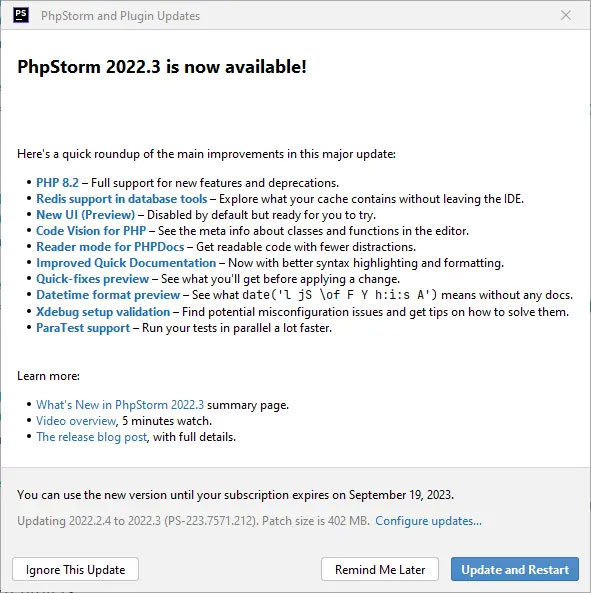Close the PhpStorm and Plugin Updates dialog

(x=566, y=16)
